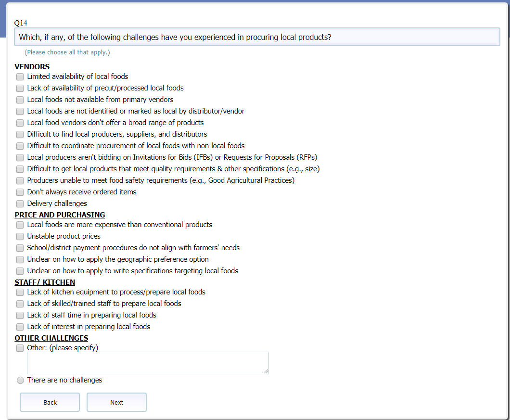Click the 'Other: (please specify)' text box
510x420 pixels.
(x=148, y=363)
